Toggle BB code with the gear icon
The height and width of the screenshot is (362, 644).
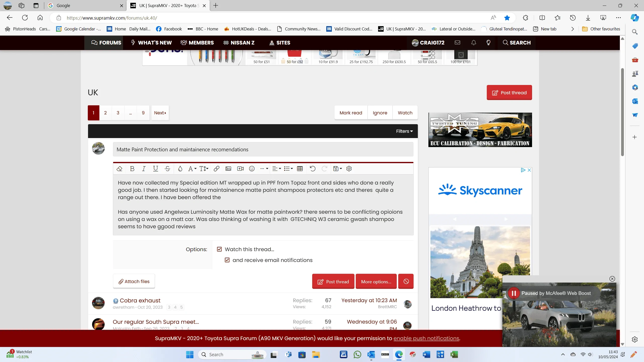349,169
